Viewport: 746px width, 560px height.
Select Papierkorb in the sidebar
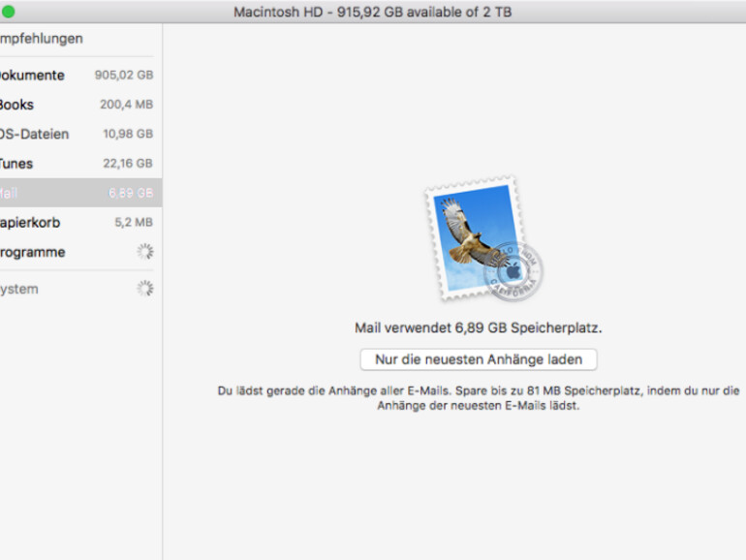80,222
